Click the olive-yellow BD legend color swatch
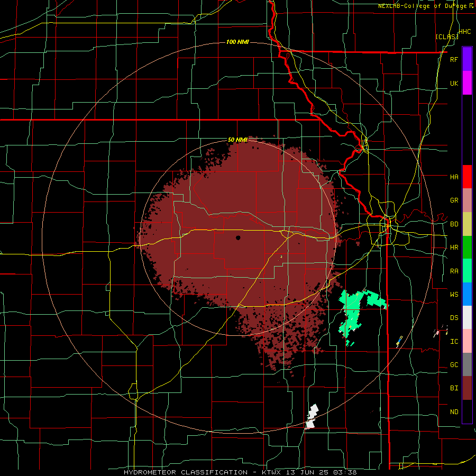The height and width of the screenshot is (476, 476). (467, 224)
